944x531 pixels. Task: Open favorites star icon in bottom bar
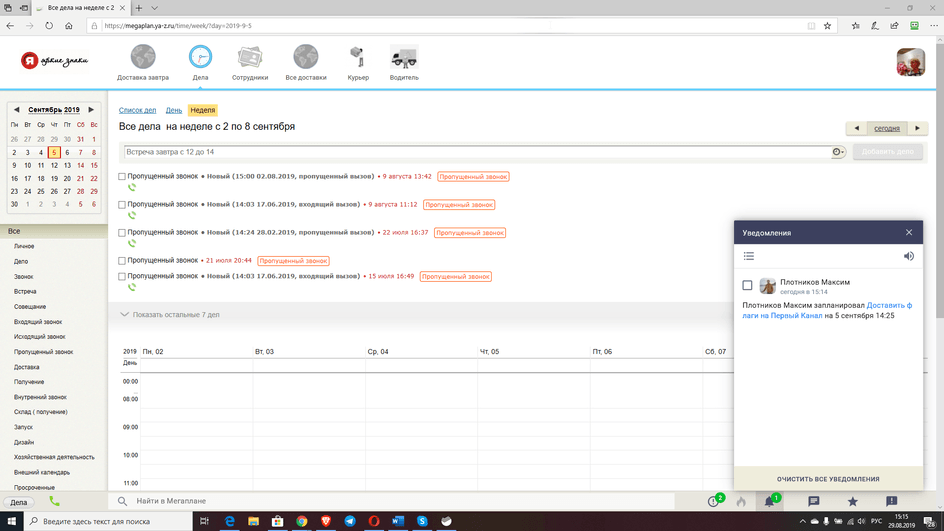point(852,501)
